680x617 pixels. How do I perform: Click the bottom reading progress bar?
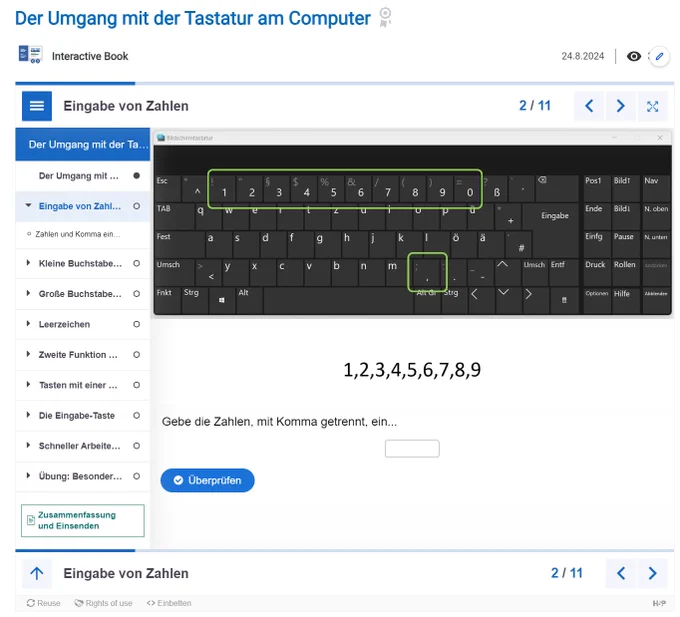(344, 551)
